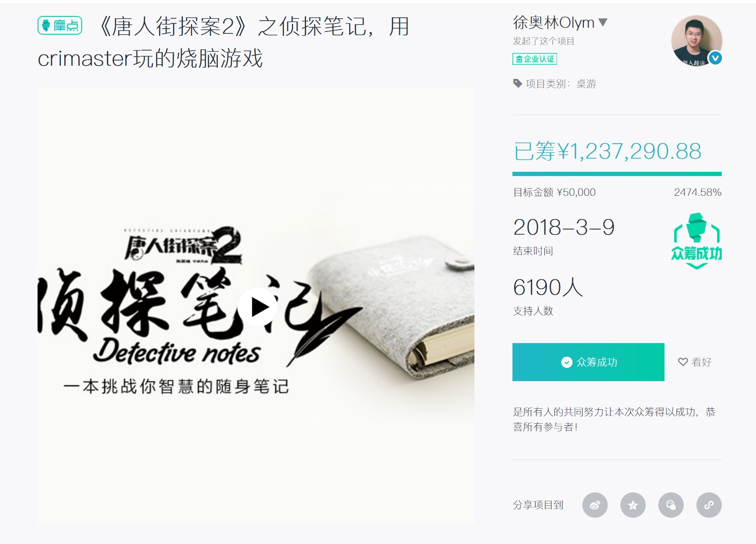
Task: Click the funding progress bar
Action: click(x=617, y=174)
